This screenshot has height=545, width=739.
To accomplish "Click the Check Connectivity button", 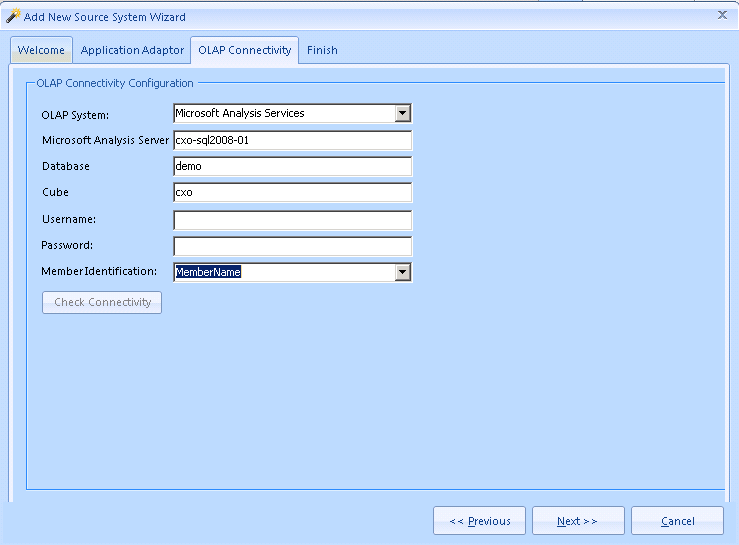I will (102, 302).
